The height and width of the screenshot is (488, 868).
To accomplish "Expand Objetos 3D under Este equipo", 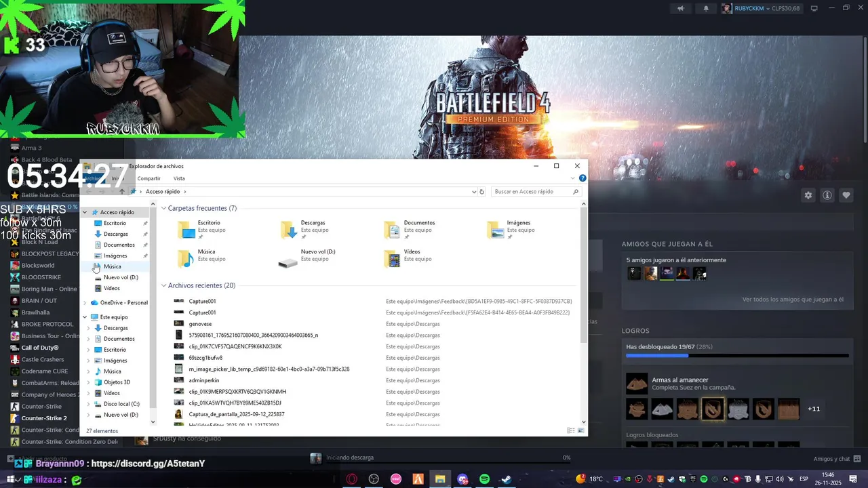I will coord(89,382).
